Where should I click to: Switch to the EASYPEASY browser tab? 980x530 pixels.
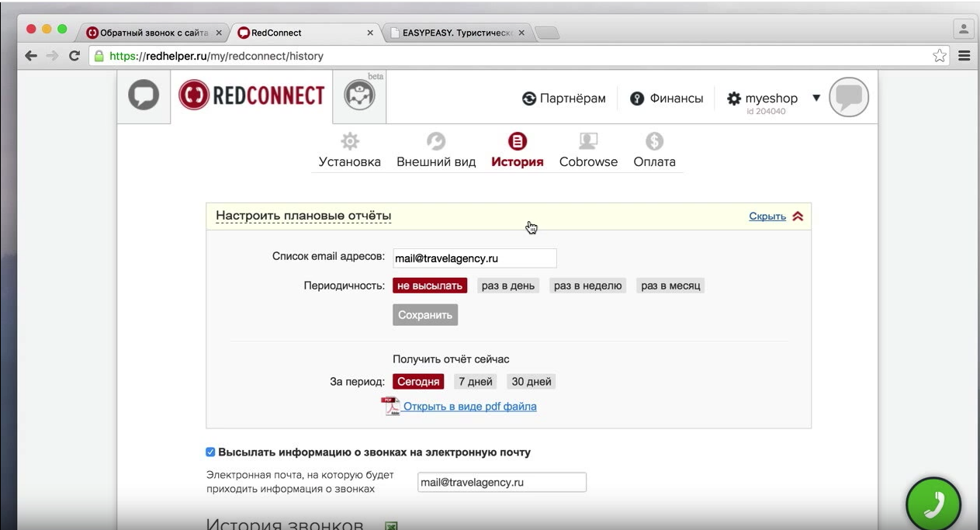[458, 33]
